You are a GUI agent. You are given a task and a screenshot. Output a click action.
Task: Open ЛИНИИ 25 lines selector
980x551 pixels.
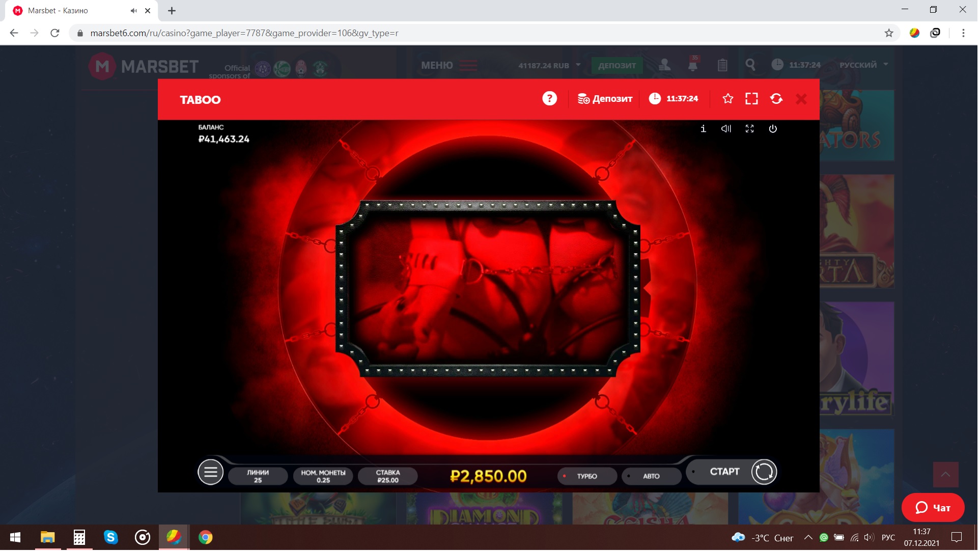[x=259, y=477]
